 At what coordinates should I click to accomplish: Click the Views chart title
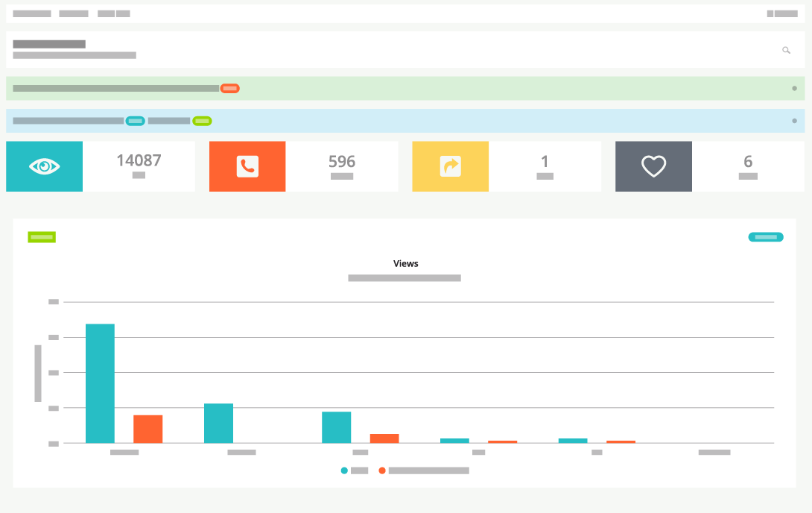click(x=405, y=264)
